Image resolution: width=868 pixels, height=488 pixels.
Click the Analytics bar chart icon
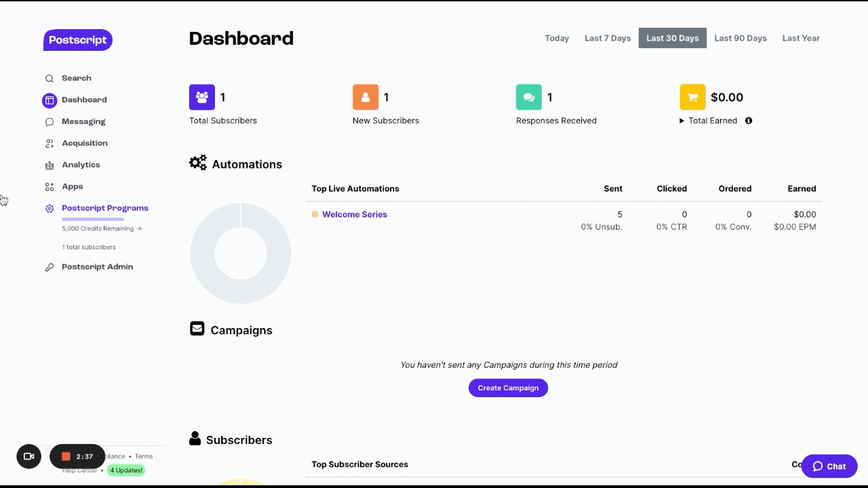pos(50,165)
